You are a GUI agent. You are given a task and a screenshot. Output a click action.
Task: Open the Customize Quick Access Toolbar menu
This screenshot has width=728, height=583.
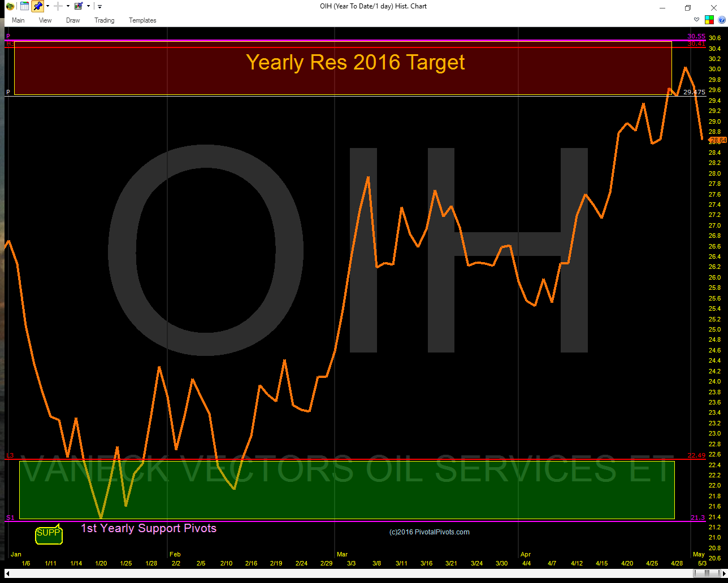pos(99,7)
